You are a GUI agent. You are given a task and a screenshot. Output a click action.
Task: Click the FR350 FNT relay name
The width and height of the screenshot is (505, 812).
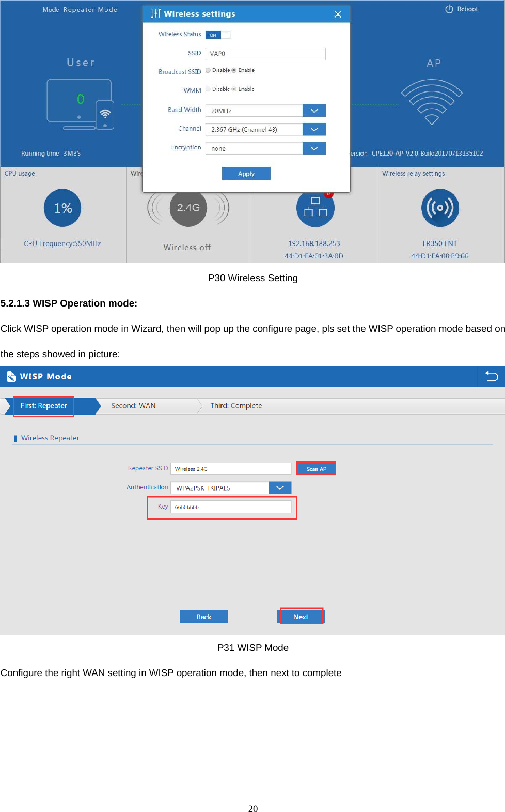tap(440, 243)
